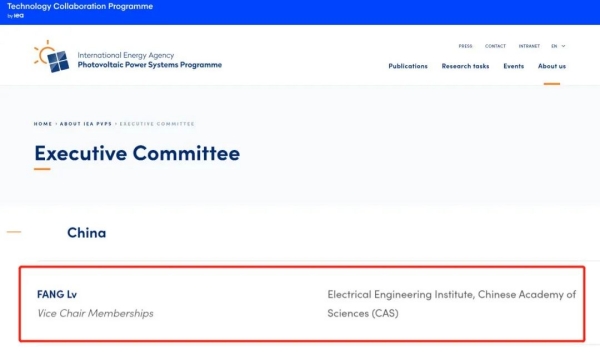
Task: Open the About us menu
Action: (552, 66)
